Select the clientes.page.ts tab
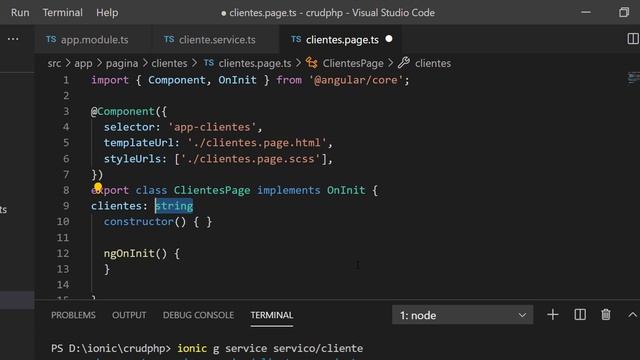 pyautogui.click(x=341, y=40)
